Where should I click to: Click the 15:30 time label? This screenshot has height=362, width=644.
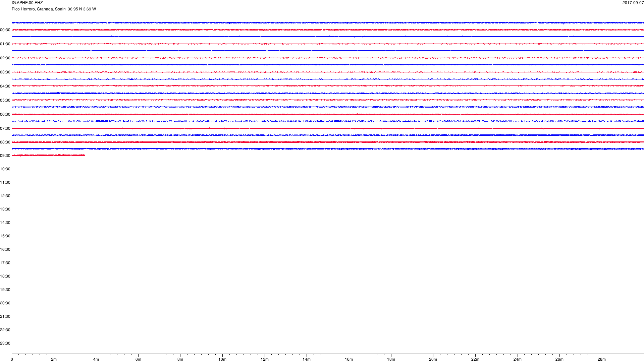pyautogui.click(x=5, y=236)
